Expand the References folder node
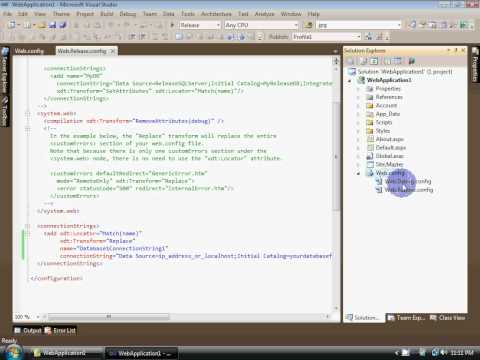This screenshot has height=360, width=480. click(359, 97)
